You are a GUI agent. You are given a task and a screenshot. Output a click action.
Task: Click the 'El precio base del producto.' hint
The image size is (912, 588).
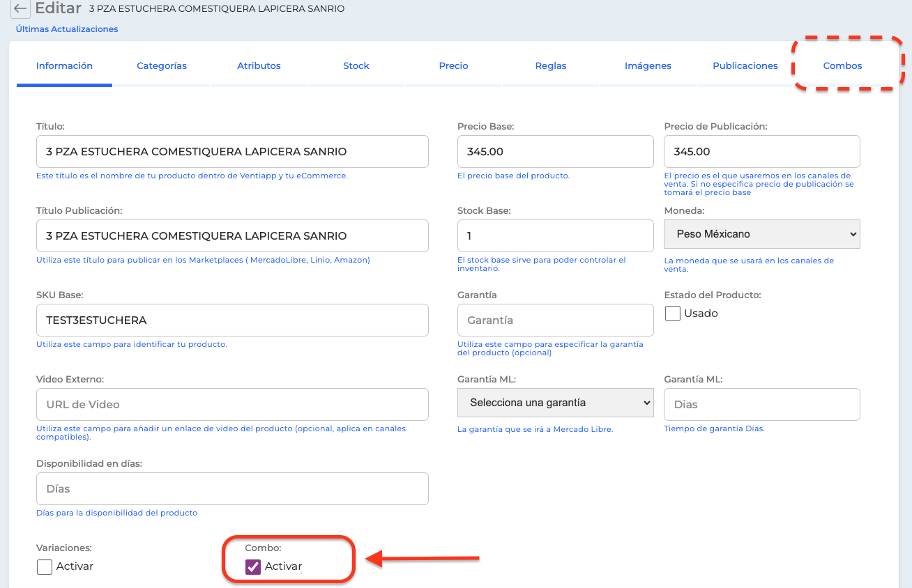[513, 176]
